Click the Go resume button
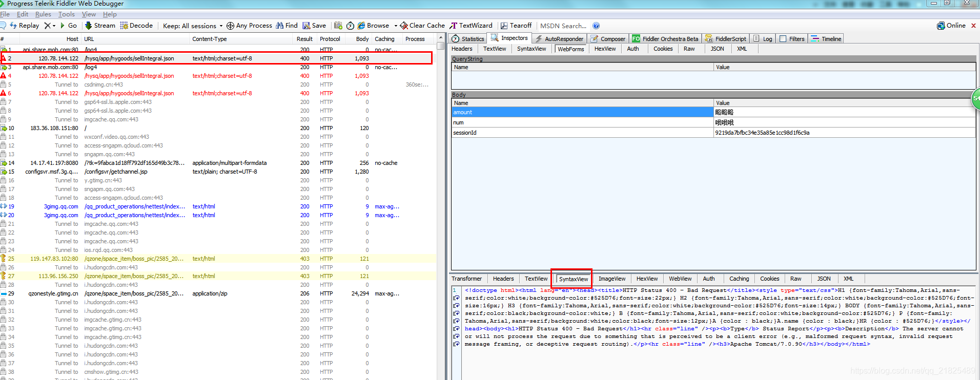The image size is (980, 380). [x=68, y=26]
